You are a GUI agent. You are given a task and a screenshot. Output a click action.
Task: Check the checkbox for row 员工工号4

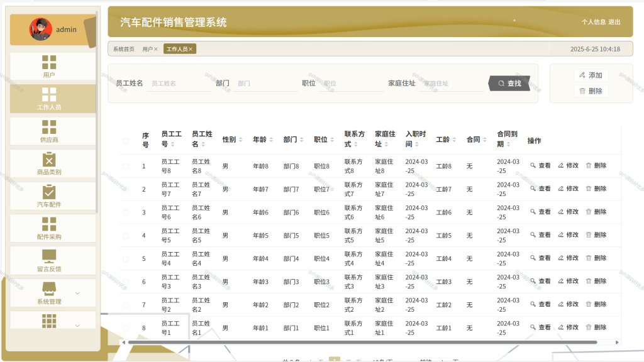[x=126, y=258]
